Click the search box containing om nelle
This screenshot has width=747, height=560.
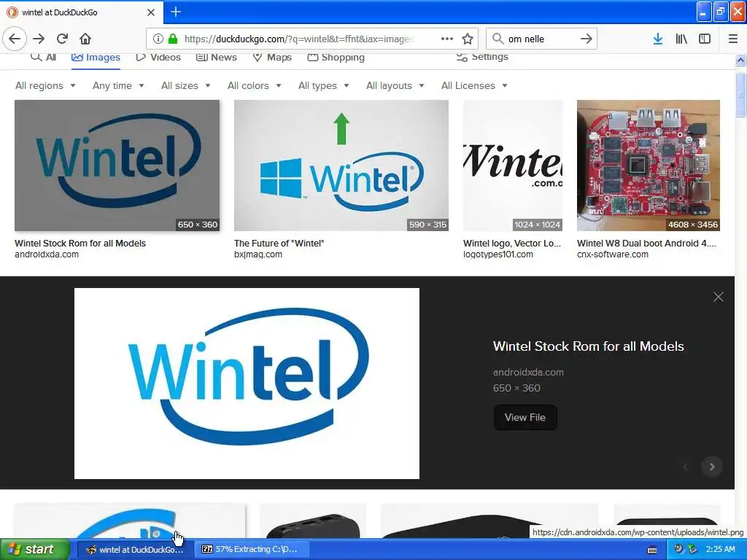541,39
